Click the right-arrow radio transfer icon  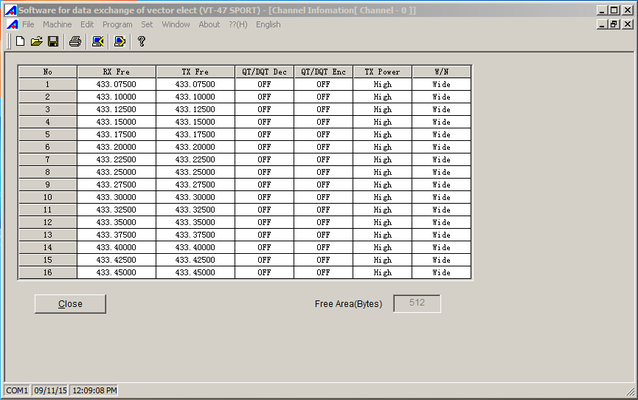coord(120,41)
